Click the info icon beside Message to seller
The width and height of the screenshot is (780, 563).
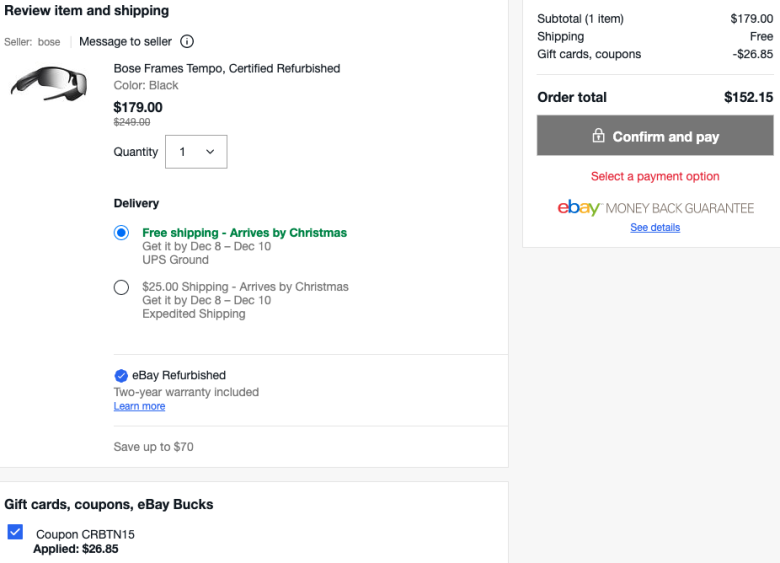187,41
